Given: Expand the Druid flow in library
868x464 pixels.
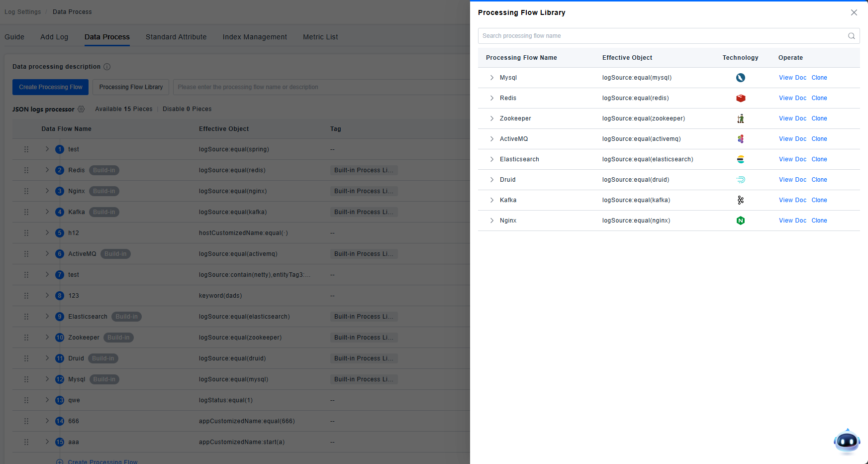Looking at the screenshot, I should coord(491,180).
